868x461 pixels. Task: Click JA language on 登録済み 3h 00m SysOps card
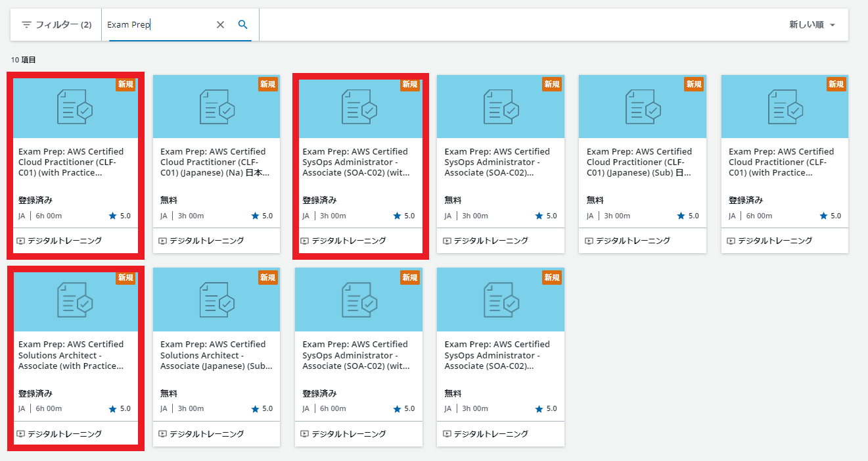point(306,216)
